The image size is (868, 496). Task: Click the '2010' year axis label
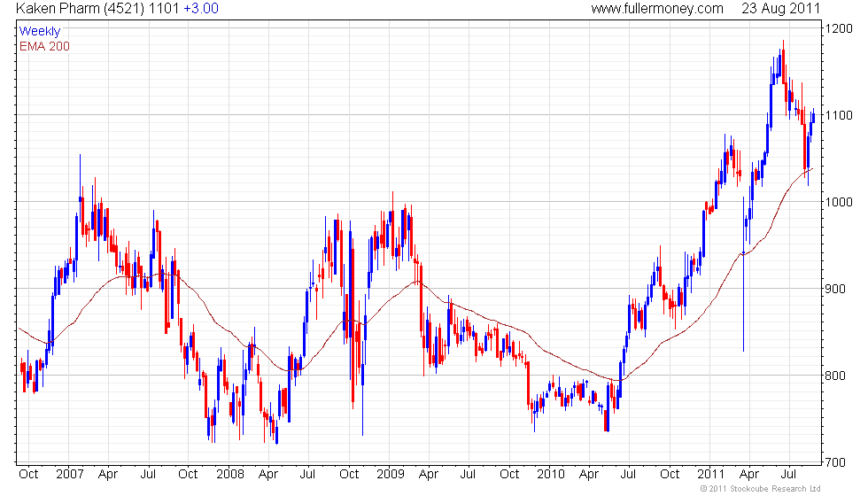[551, 475]
